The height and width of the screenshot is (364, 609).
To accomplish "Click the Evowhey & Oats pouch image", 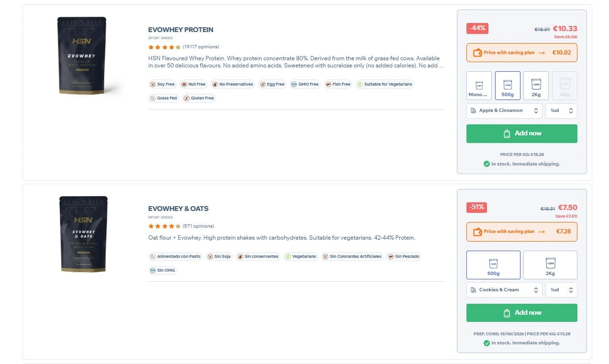I will coord(83,234).
